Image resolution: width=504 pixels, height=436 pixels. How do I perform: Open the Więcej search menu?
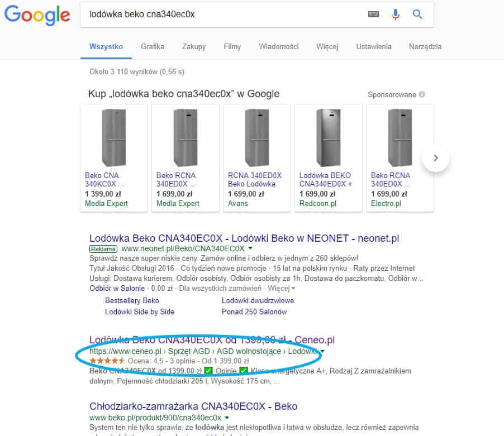[327, 46]
